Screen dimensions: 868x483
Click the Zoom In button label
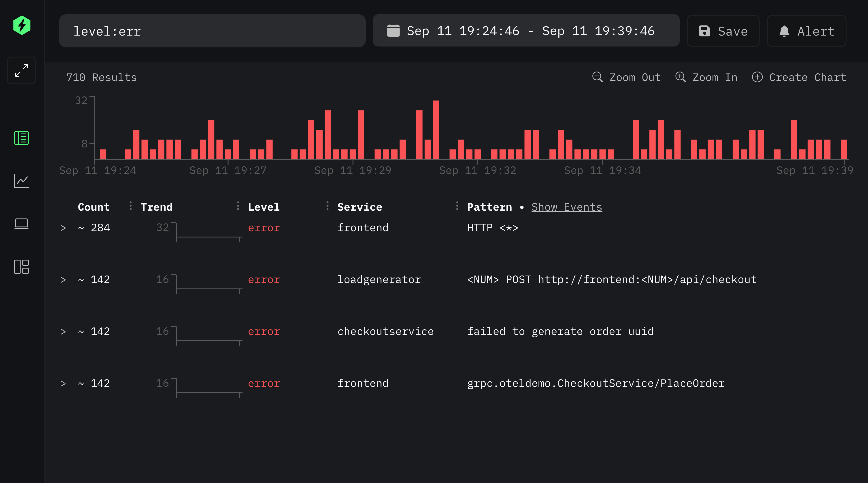tap(715, 77)
